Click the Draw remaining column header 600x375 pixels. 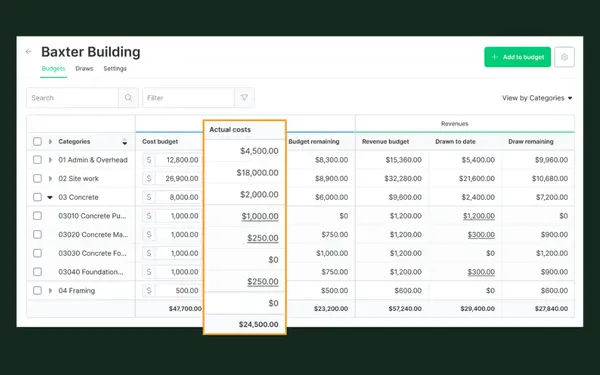[x=531, y=142]
